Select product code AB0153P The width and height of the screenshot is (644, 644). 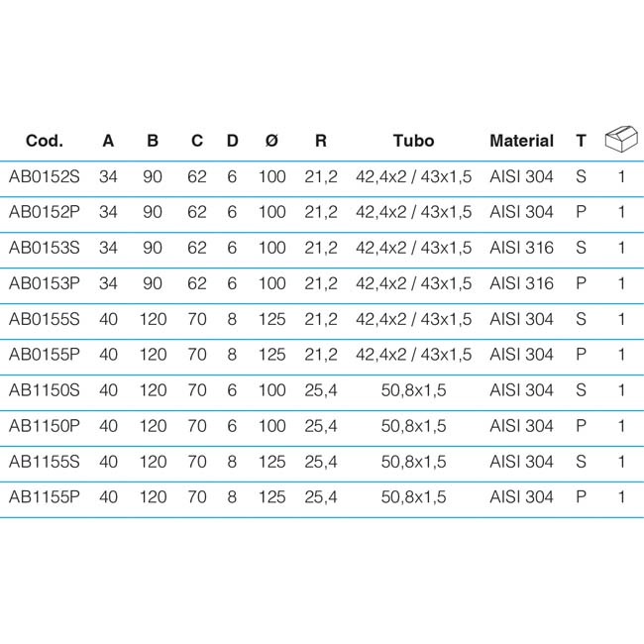(x=45, y=283)
